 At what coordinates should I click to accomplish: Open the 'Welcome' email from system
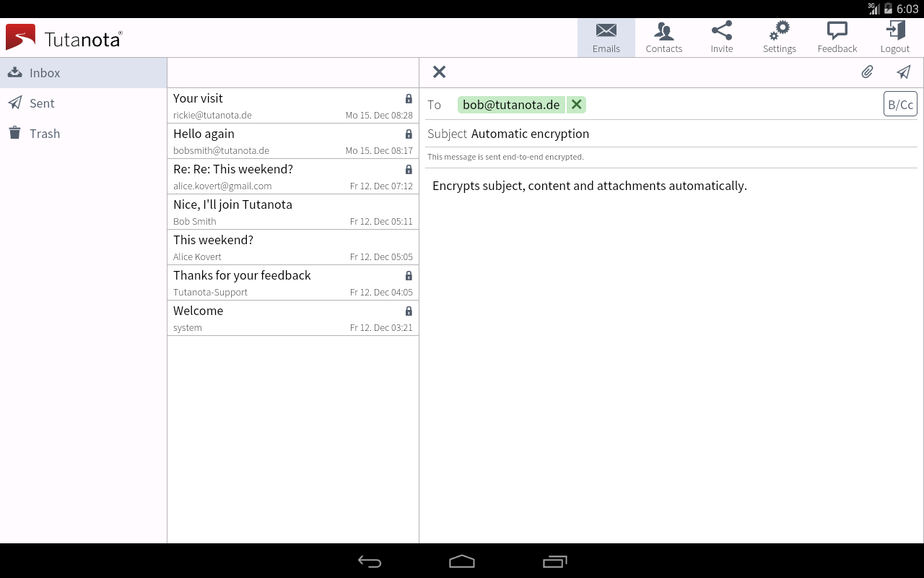(293, 318)
